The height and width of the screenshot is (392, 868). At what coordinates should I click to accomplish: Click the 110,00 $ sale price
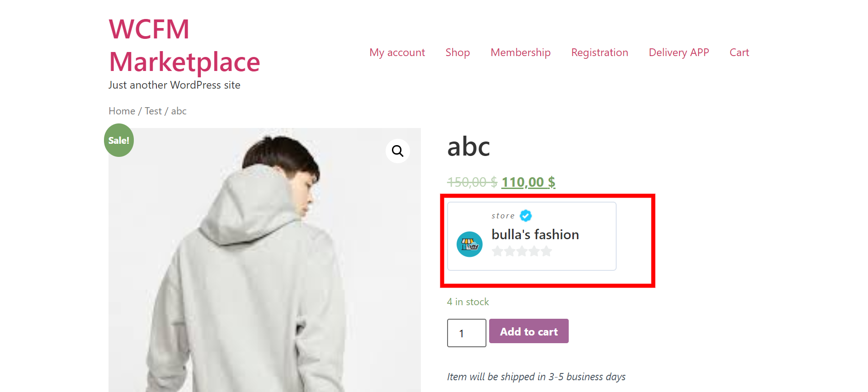528,182
